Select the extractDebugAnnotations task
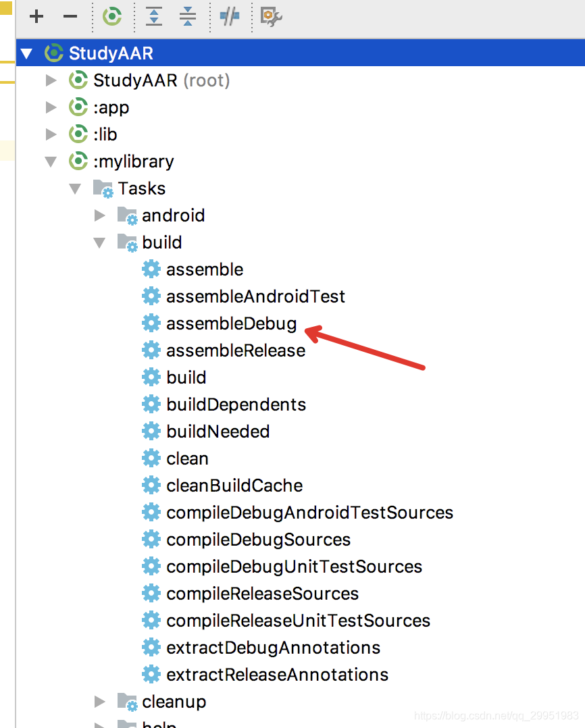This screenshot has width=585, height=728. pyautogui.click(x=274, y=648)
